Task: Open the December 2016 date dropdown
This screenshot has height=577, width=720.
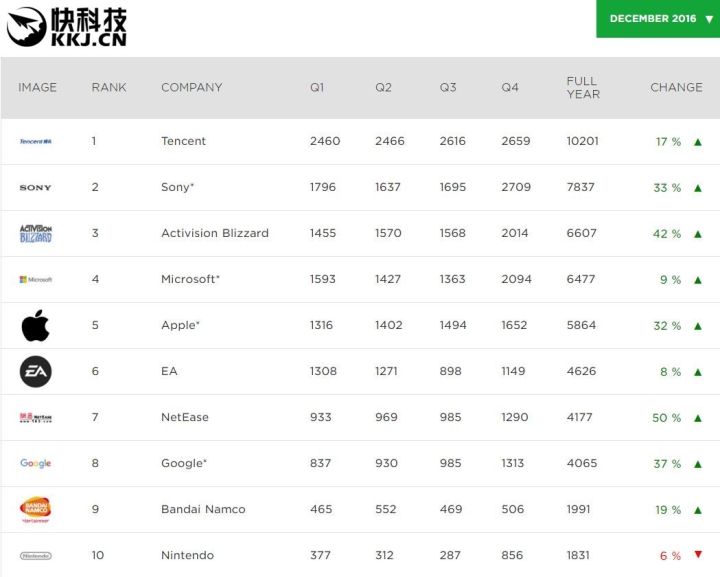Action: point(658,19)
